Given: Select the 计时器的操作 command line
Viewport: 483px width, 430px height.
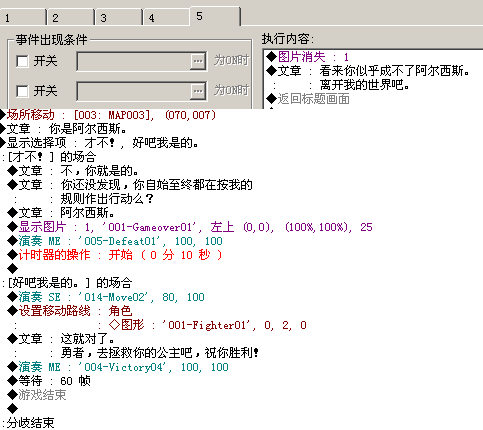Looking at the screenshot, I should (115, 255).
